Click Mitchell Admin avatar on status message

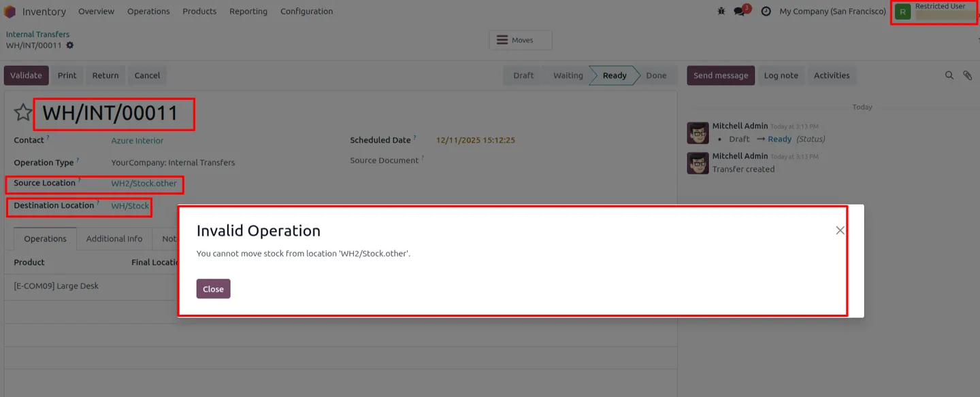(698, 133)
